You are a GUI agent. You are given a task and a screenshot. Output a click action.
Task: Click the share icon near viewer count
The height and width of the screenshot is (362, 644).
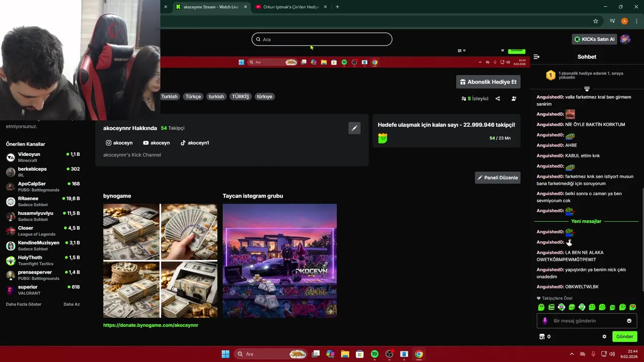pyautogui.click(x=498, y=99)
